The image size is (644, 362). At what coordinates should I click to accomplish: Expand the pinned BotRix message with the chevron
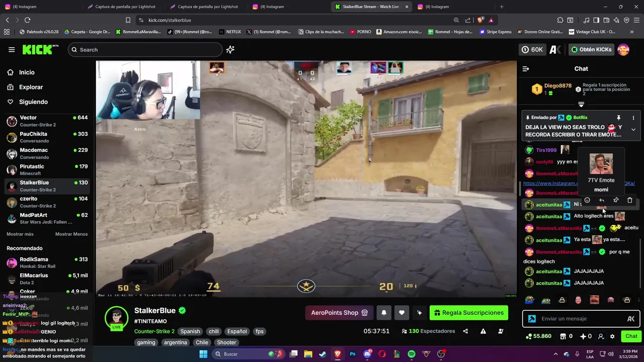[x=633, y=130]
